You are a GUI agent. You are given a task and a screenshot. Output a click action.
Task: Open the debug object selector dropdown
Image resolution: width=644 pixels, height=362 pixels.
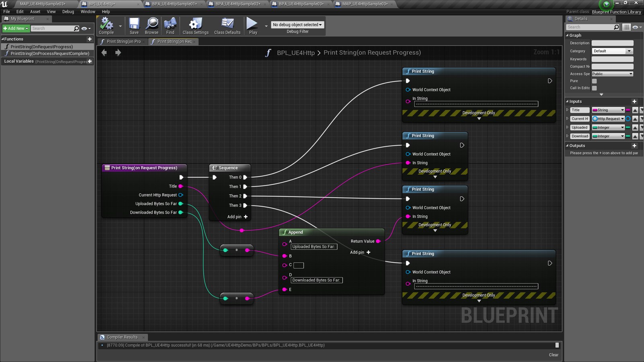(x=297, y=25)
